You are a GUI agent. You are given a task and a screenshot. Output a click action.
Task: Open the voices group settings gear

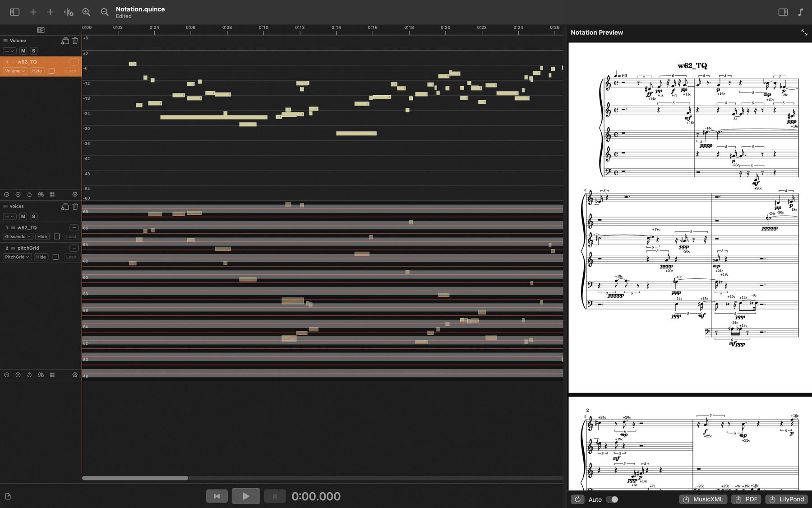[x=75, y=375]
